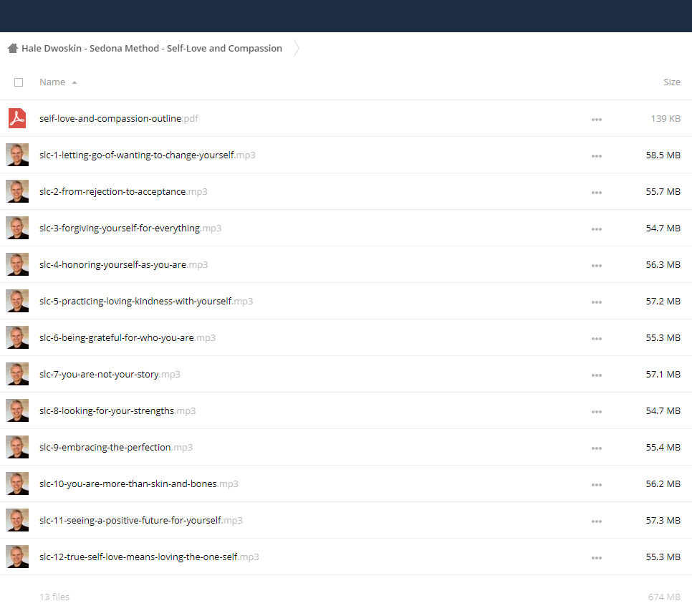Click the 55.7 MB size value
The width and height of the screenshot is (692, 616).
663,192
